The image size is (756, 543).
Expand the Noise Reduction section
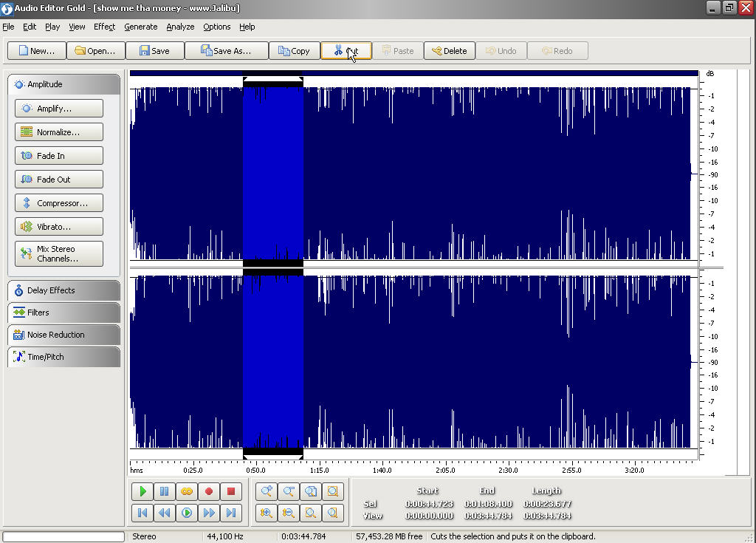[63, 335]
